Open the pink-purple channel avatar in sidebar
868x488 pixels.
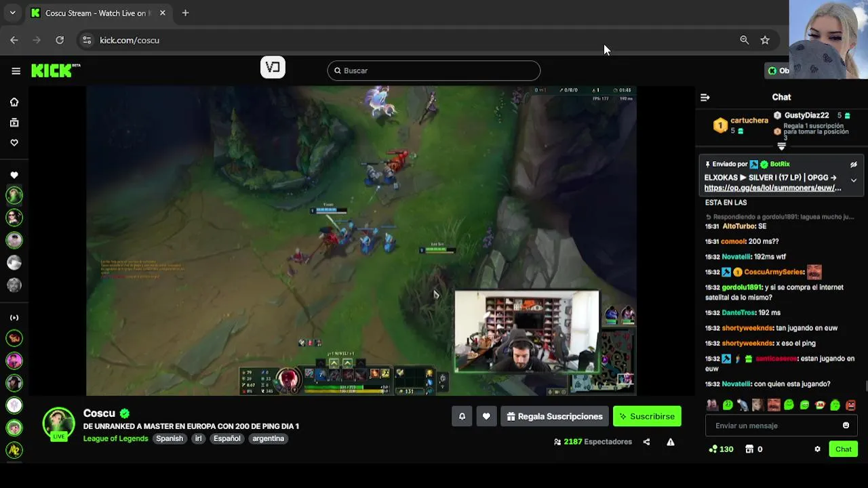pos(14,361)
